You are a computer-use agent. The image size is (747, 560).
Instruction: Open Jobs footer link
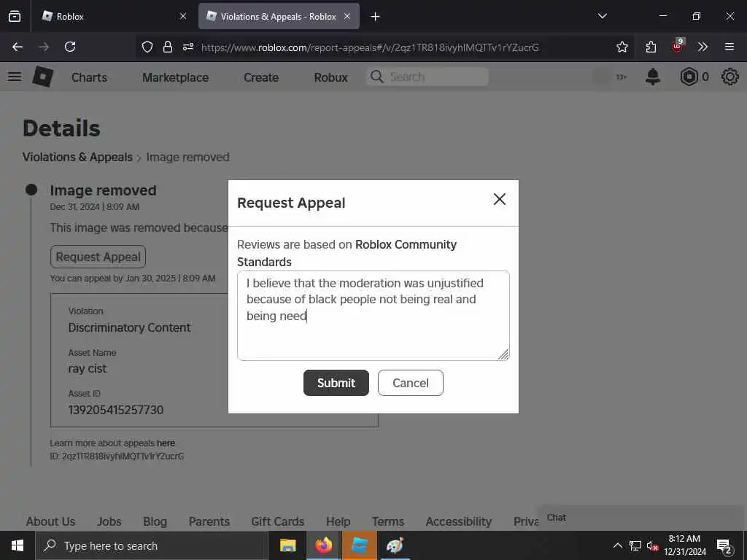(109, 521)
